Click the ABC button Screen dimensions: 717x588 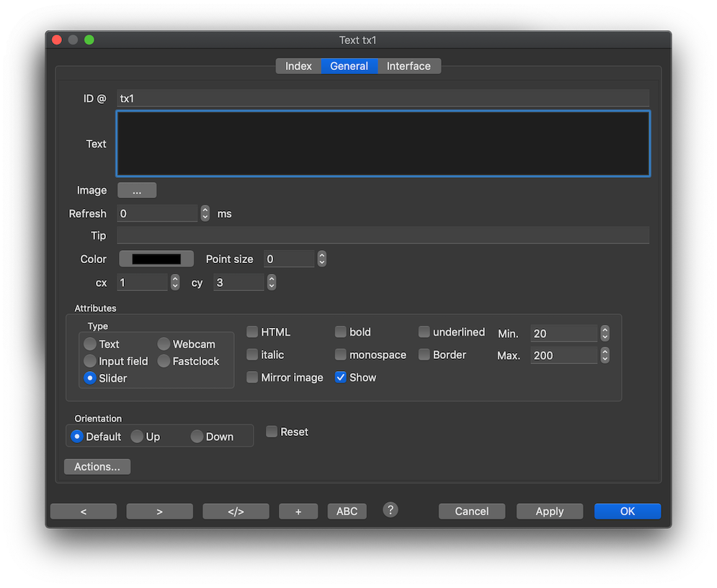(x=347, y=511)
